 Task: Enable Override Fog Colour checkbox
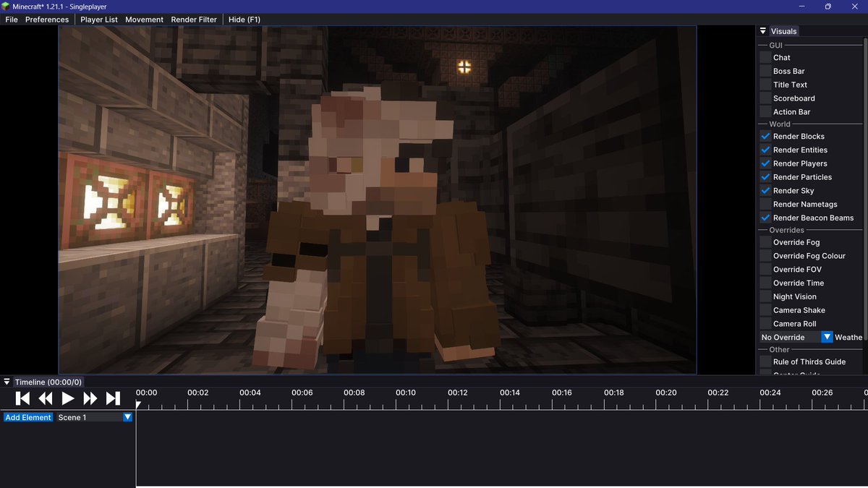pyautogui.click(x=765, y=256)
